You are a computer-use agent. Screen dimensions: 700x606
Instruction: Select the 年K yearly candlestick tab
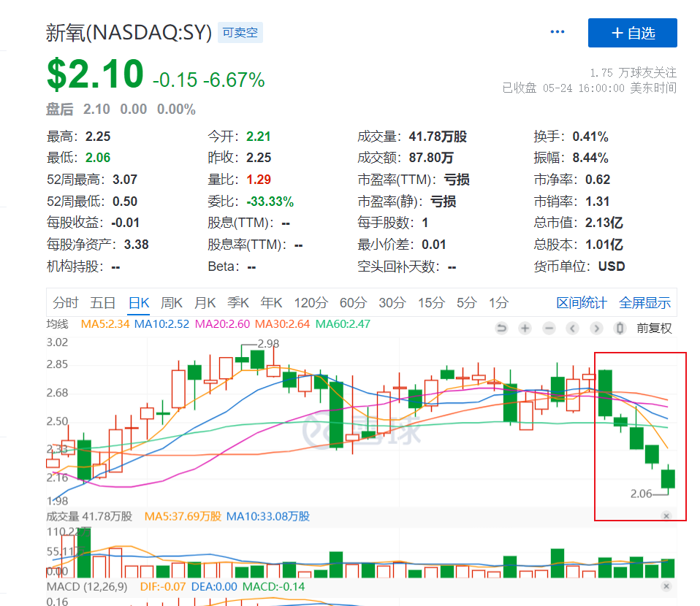coord(271,303)
